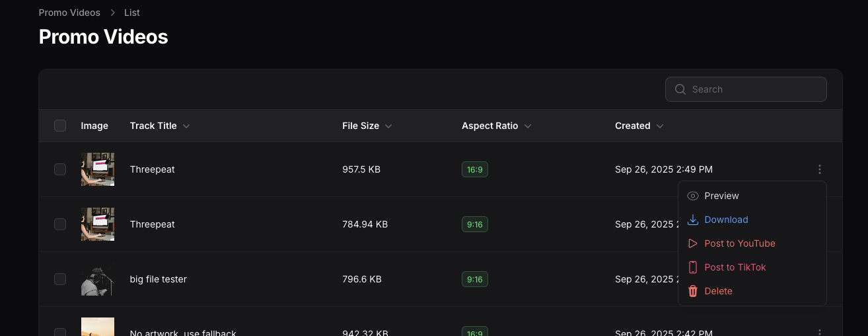Select Post to YouTube menu item
Image resolution: width=868 pixels, height=336 pixels.
(752, 243)
